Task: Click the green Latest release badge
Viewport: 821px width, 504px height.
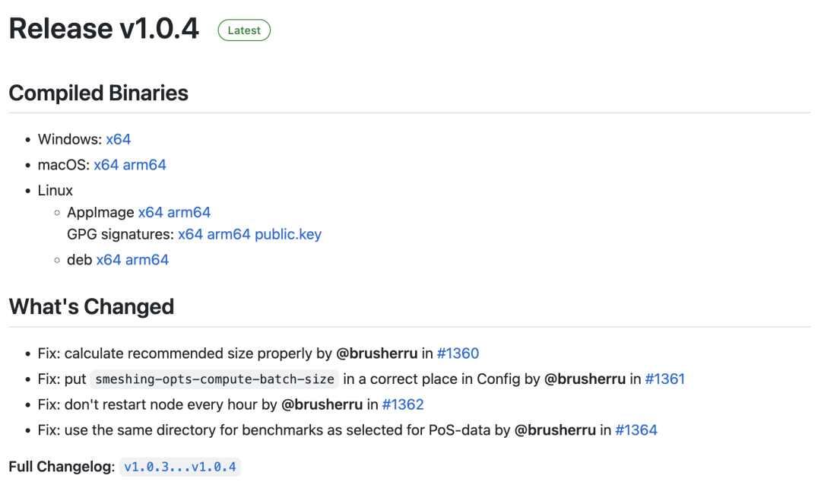Action: coord(244,30)
